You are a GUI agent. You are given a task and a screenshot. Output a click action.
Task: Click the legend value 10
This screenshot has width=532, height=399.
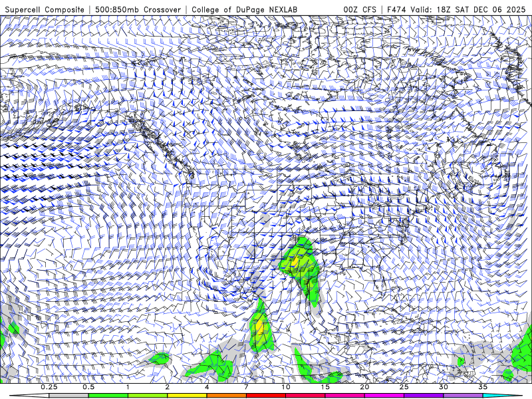click(286, 387)
